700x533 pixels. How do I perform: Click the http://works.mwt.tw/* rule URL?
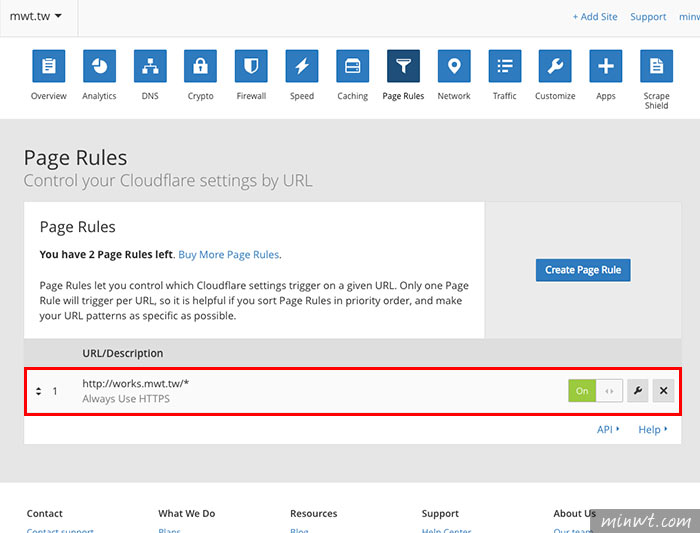pos(136,383)
